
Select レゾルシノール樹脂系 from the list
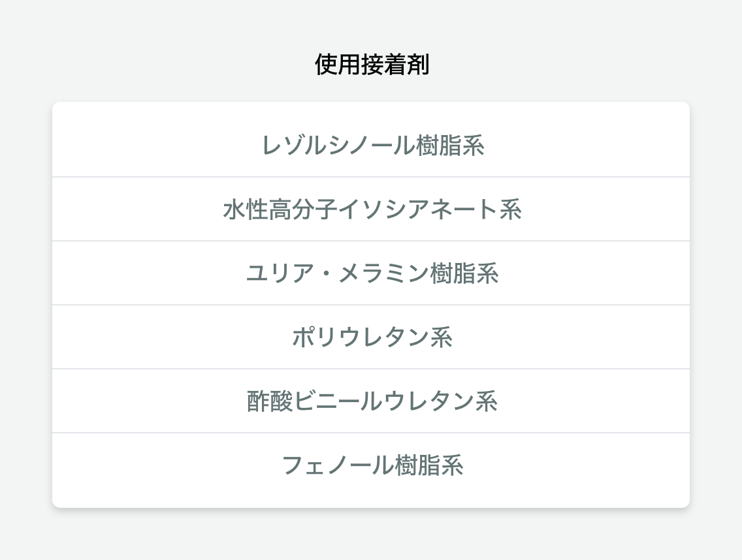[371, 145]
